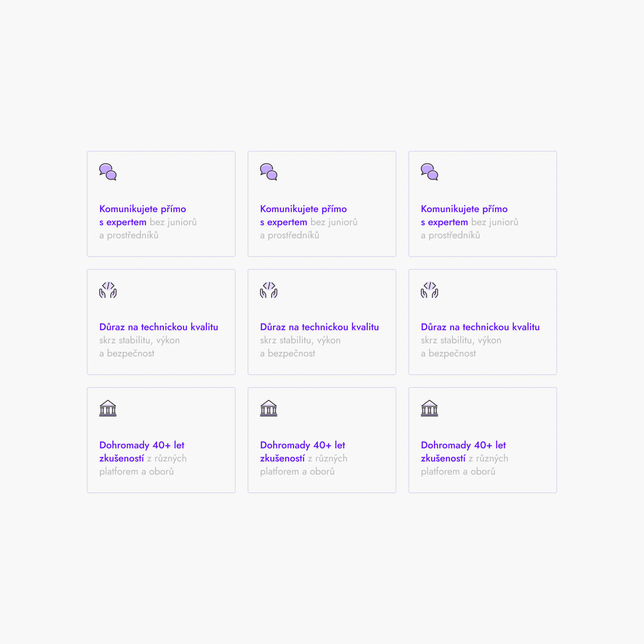
Task: Click gray 'a prostředníků' text in middle card
Action: click(x=290, y=235)
